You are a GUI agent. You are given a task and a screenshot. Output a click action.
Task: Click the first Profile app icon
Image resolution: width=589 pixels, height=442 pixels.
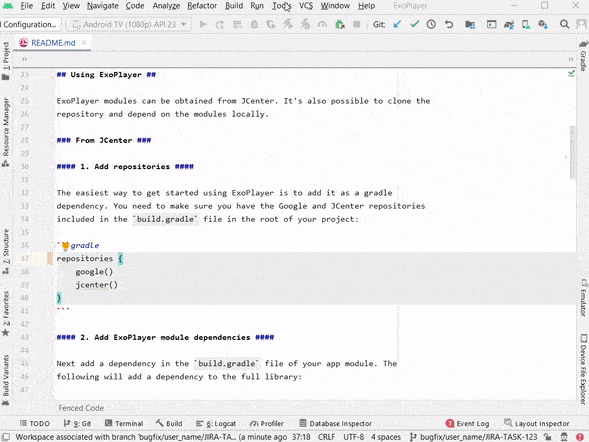coord(288,24)
